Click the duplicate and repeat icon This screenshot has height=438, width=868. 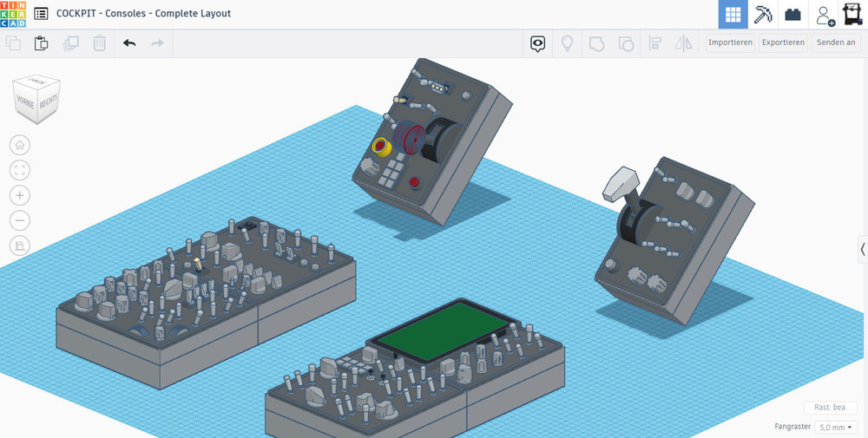(x=71, y=42)
